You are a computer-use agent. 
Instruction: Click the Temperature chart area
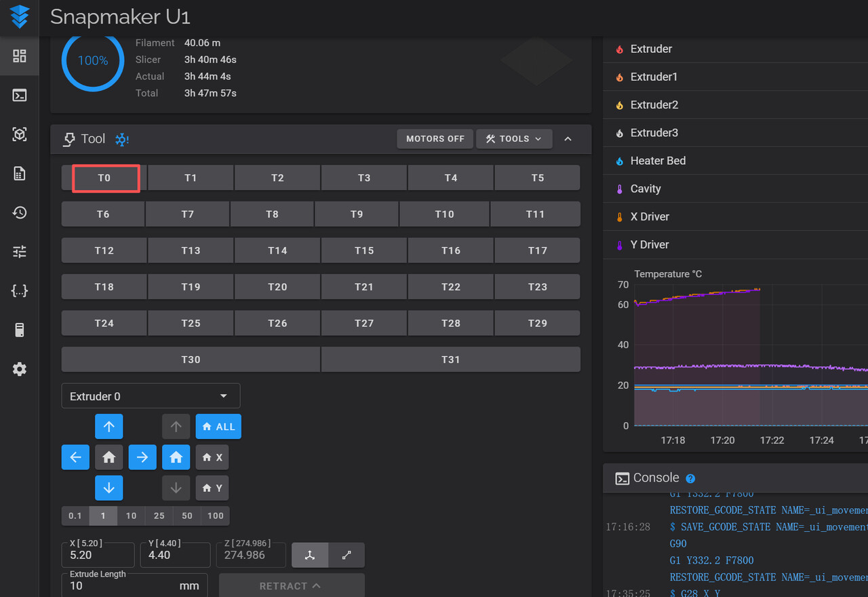751,355
